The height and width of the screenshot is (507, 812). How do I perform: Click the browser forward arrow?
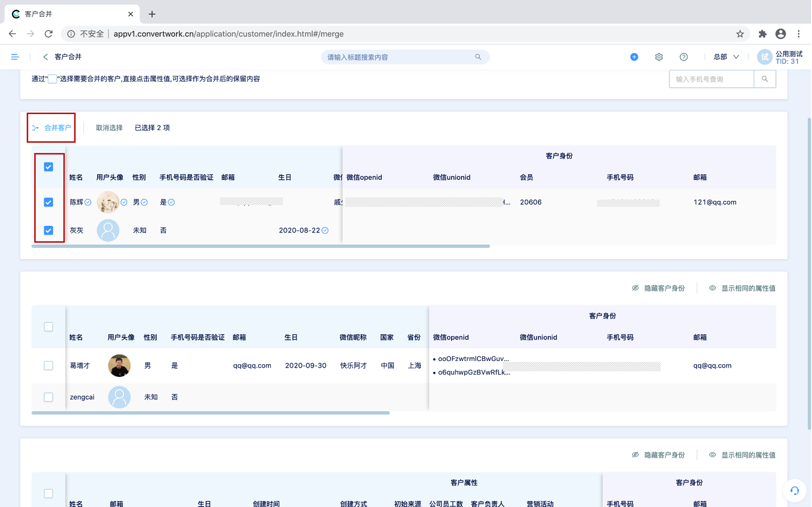(30, 34)
